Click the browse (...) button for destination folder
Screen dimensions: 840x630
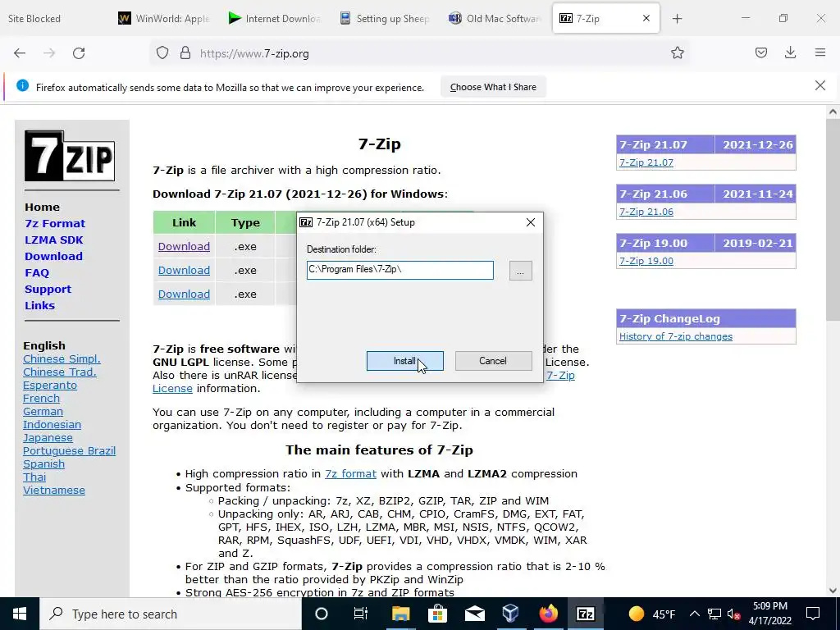point(520,271)
